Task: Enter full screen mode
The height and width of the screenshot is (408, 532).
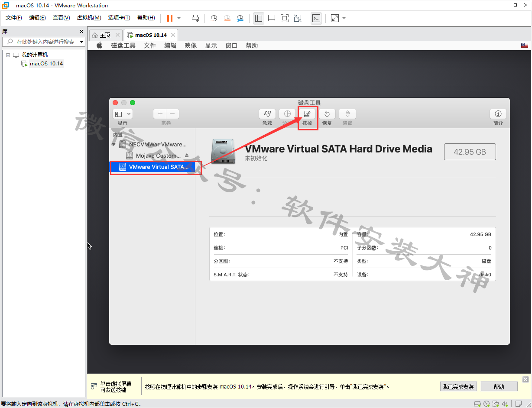Action: [x=285, y=18]
